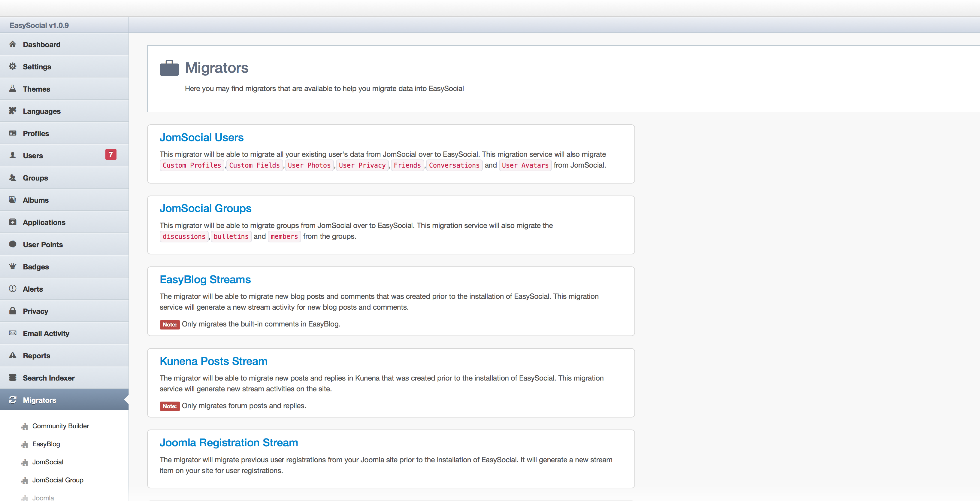980x501 pixels.
Task: Click the discussions code tag
Action: (x=184, y=236)
